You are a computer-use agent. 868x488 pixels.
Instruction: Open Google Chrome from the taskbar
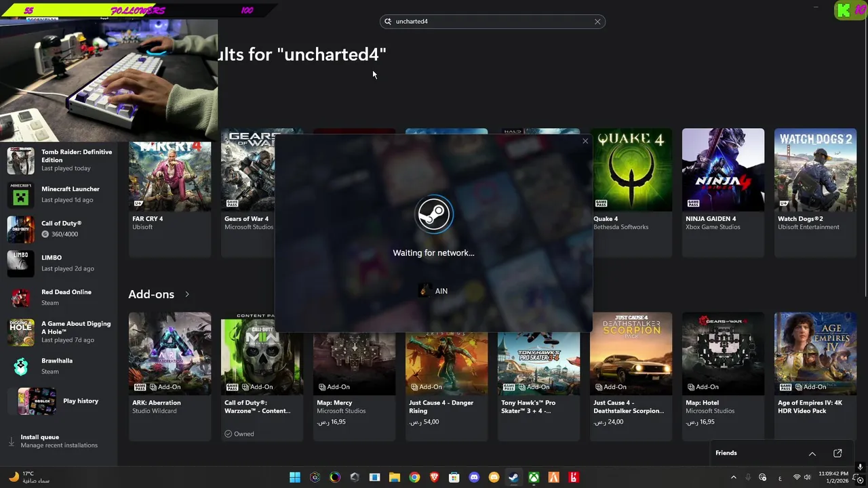coord(414,477)
